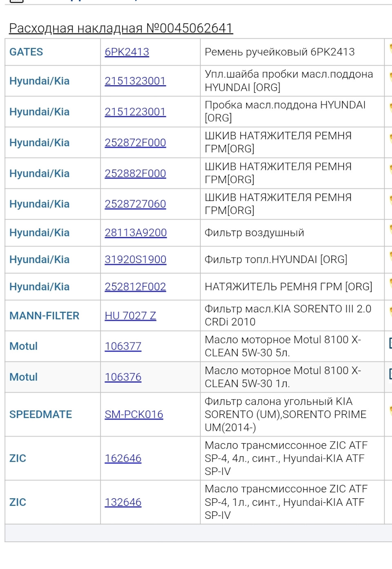
Task: Open part number 2151223001 link
Action: point(135,111)
